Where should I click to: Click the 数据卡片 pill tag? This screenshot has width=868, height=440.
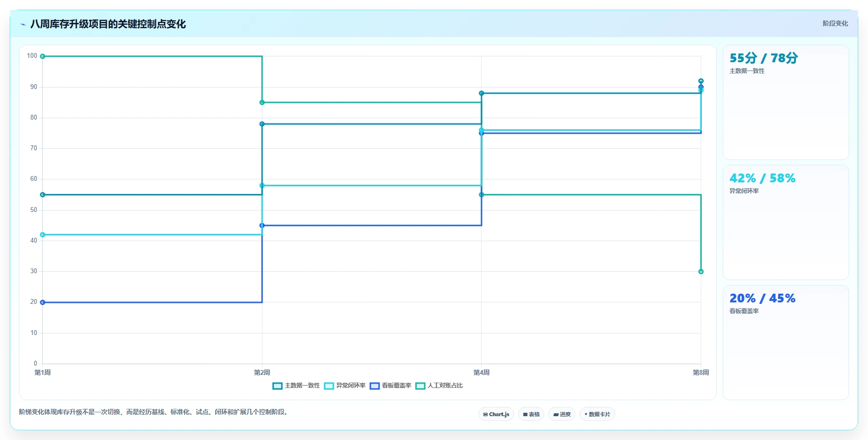(597, 414)
